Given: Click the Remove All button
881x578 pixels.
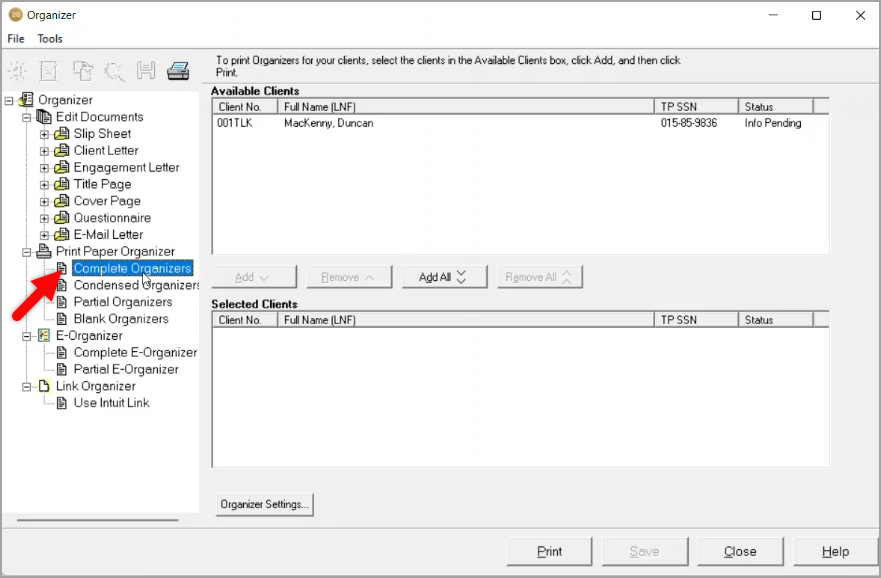Looking at the screenshot, I should [540, 277].
